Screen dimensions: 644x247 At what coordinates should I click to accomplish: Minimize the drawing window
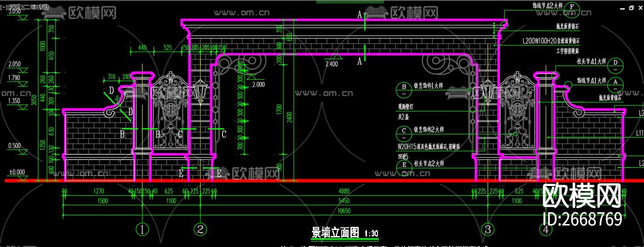coord(622,8)
